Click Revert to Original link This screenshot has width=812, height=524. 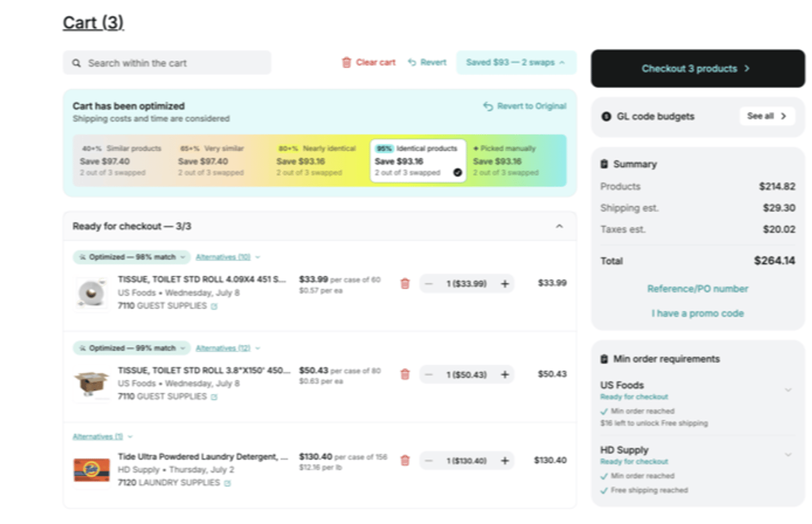coord(525,106)
